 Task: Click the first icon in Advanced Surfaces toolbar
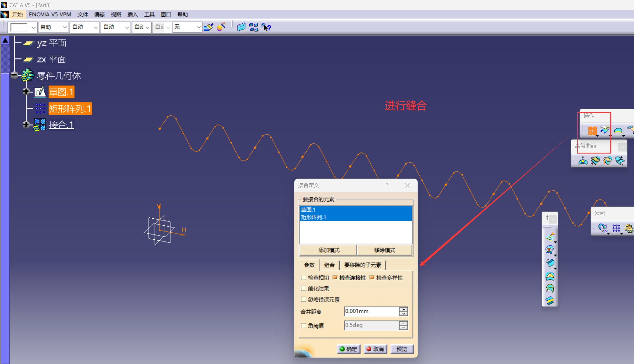(583, 161)
